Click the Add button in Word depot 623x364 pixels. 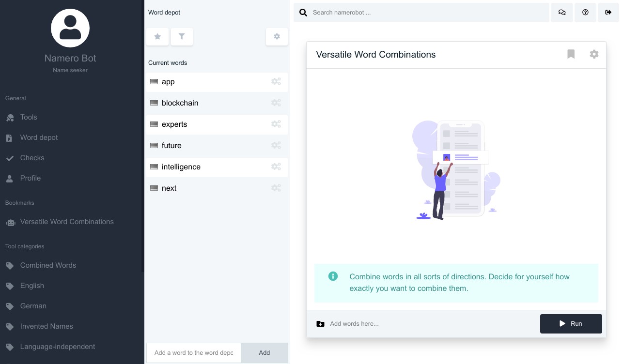click(264, 353)
